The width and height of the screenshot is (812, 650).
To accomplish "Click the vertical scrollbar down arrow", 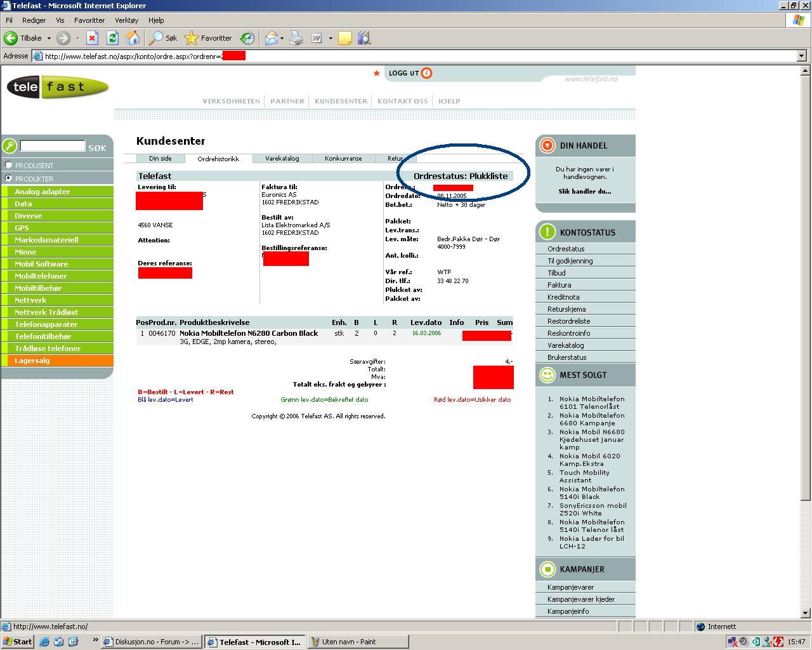I will (806, 613).
